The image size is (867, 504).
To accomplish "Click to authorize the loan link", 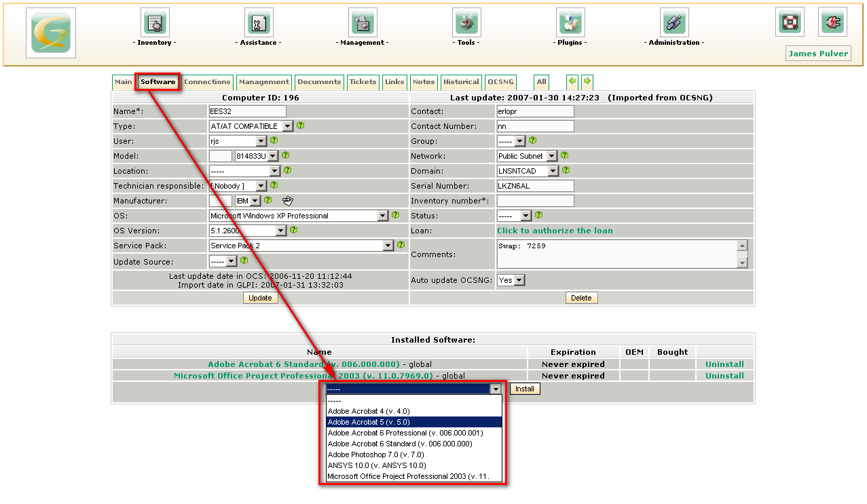I will click(555, 231).
